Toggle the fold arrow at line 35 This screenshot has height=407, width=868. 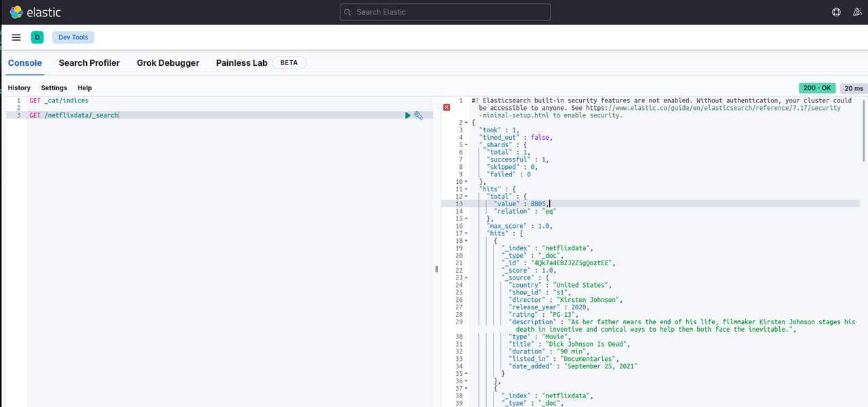(466, 373)
